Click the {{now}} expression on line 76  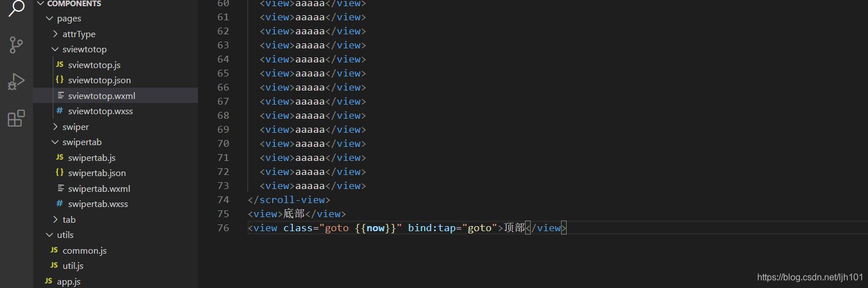[376, 228]
